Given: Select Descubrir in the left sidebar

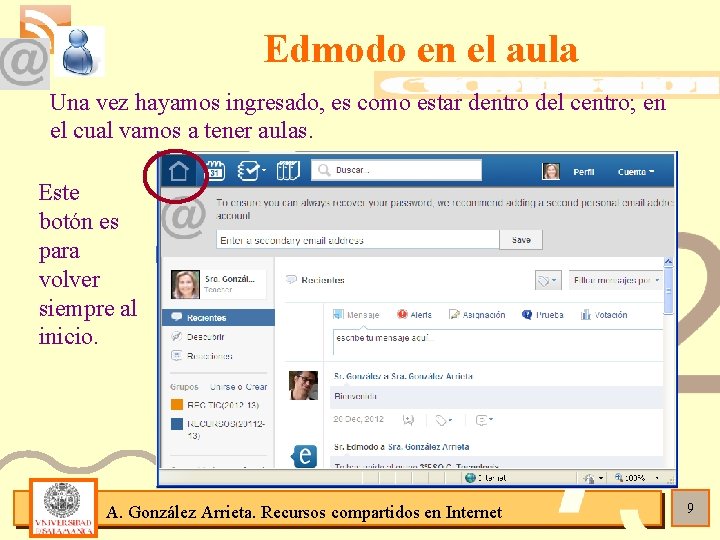Looking at the screenshot, I should pyautogui.click(x=205, y=337).
